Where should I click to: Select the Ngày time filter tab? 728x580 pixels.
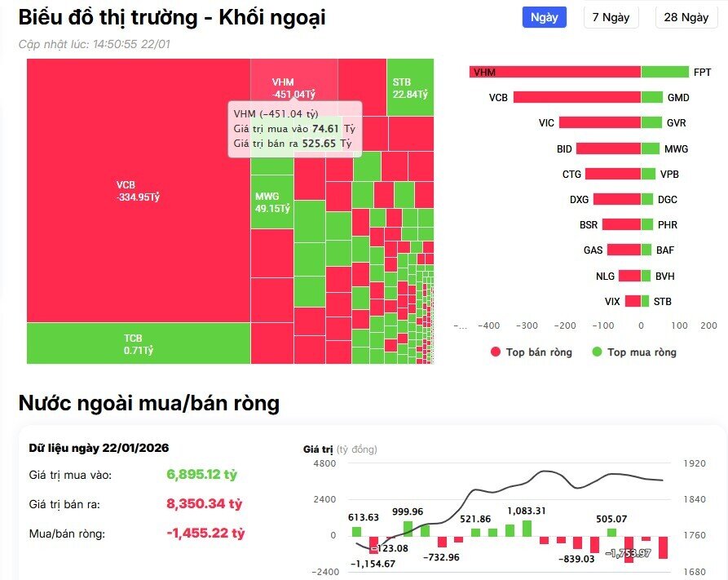click(x=543, y=17)
